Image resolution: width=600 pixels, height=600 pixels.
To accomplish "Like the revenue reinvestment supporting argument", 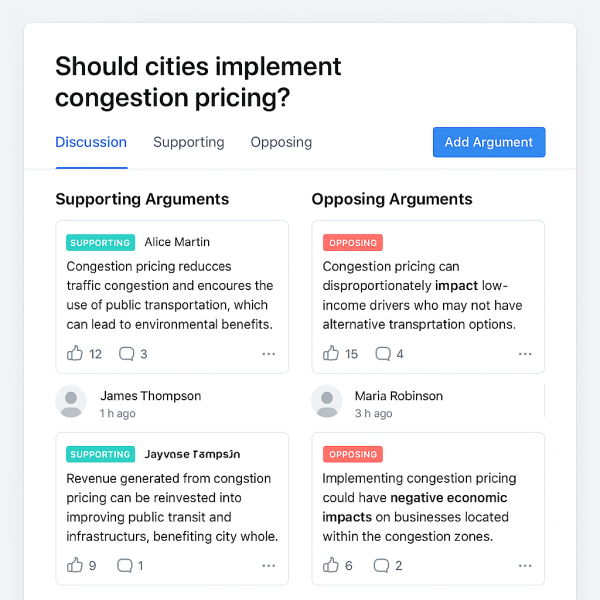I will [x=75, y=565].
